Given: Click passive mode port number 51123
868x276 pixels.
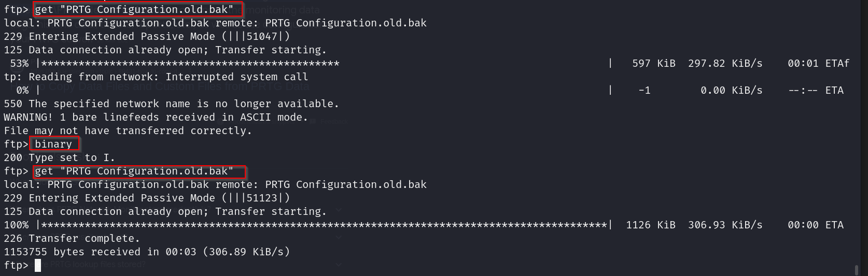Looking at the screenshot, I should coord(261,198).
